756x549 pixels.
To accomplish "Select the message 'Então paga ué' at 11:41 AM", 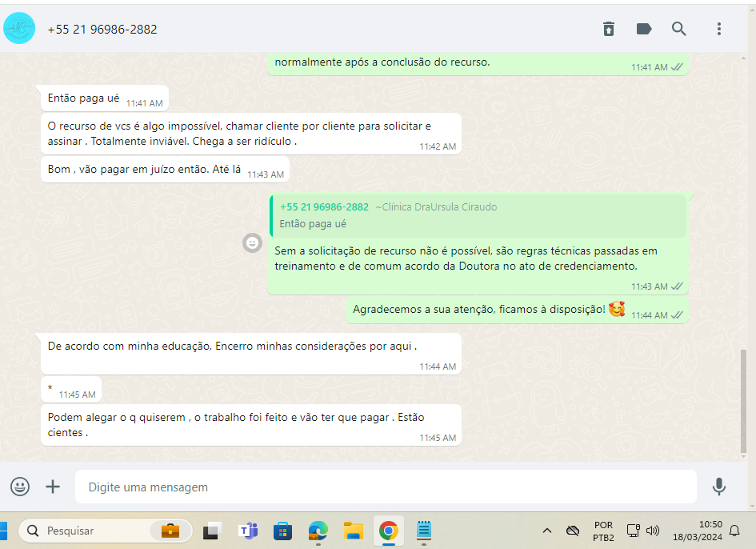I will (105, 98).
